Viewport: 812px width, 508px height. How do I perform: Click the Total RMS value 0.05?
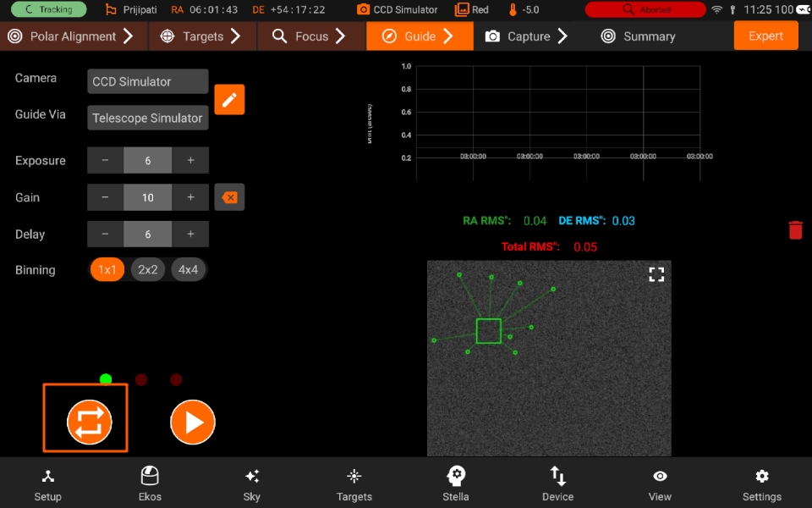point(585,246)
